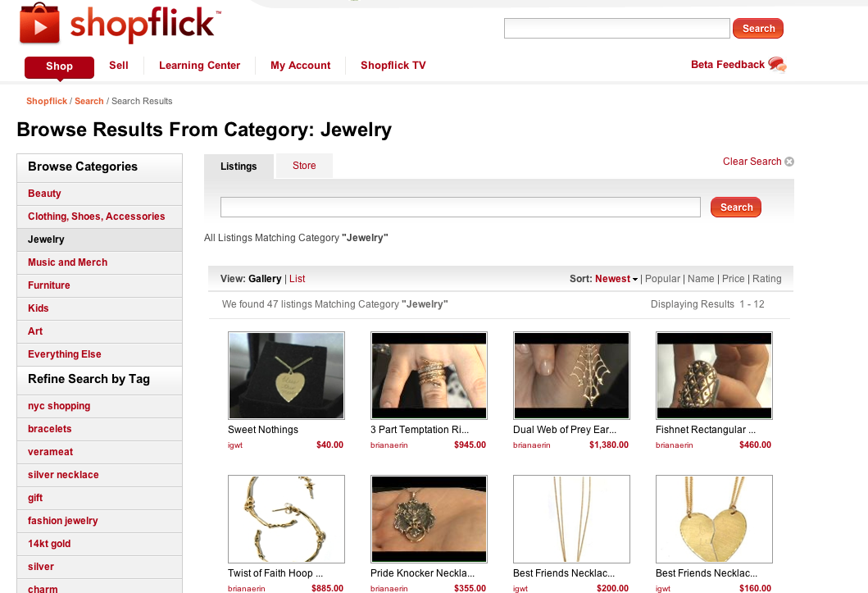Viewport: 868px width, 593px height.
Task: Switch to the Store tab
Action: pyautogui.click(x=304, y=166)
